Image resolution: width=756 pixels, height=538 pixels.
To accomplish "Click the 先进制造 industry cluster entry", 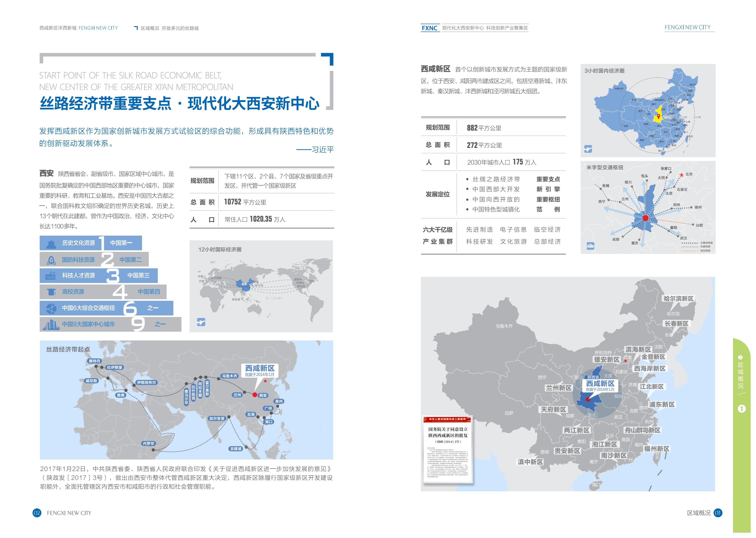I will 479,230.
